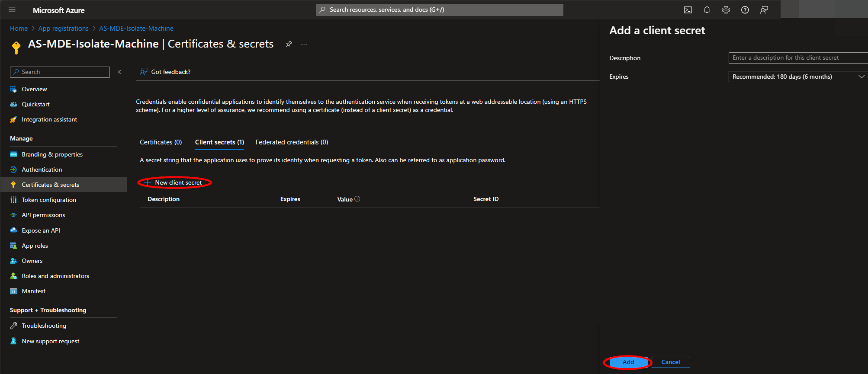
Task: Click the Troubleshooting wrench icon
Action: (13, 326)
